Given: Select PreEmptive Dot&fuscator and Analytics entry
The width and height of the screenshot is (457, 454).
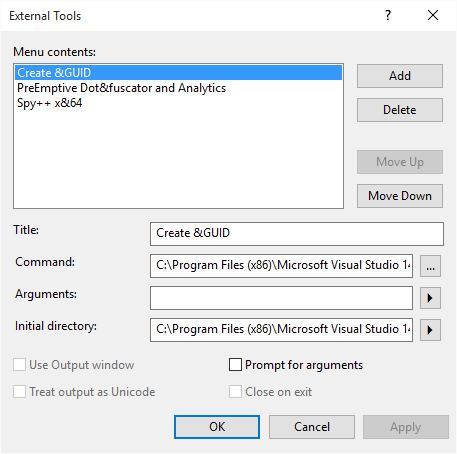Looking at the screenshot, I should click(178, 88).
